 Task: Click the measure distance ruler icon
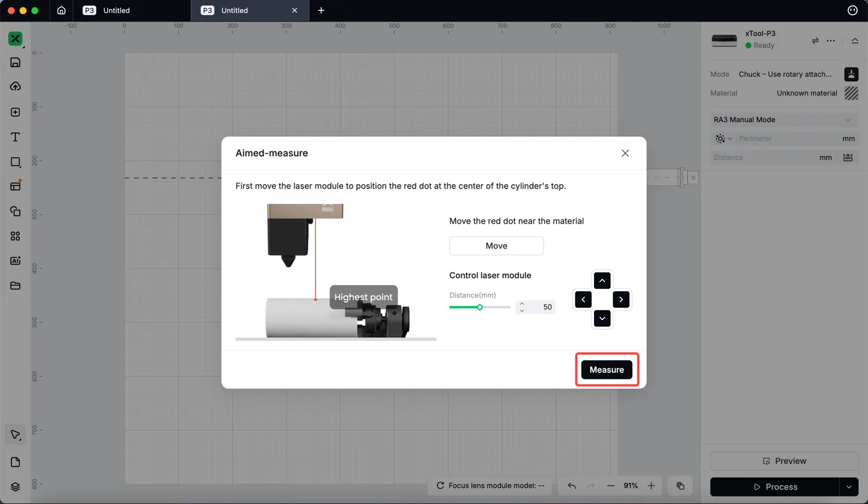pos(848,157)
